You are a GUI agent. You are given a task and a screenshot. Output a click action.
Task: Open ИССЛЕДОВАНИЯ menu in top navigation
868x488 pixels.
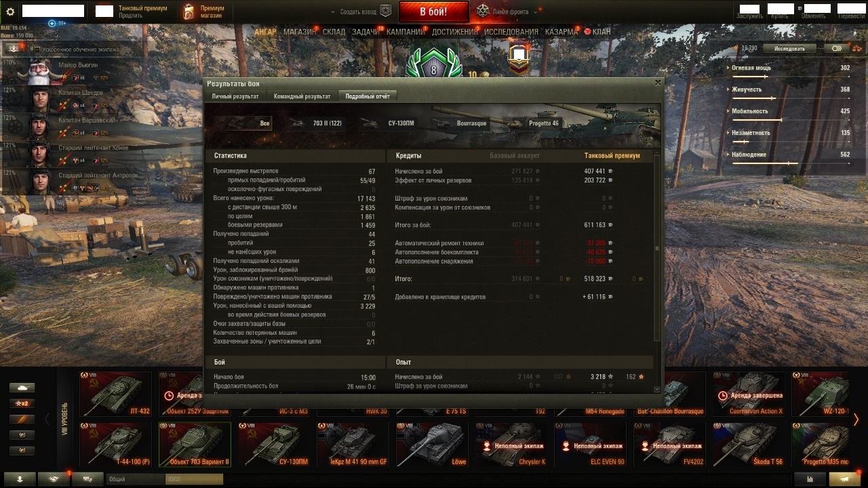click(511, 32)
